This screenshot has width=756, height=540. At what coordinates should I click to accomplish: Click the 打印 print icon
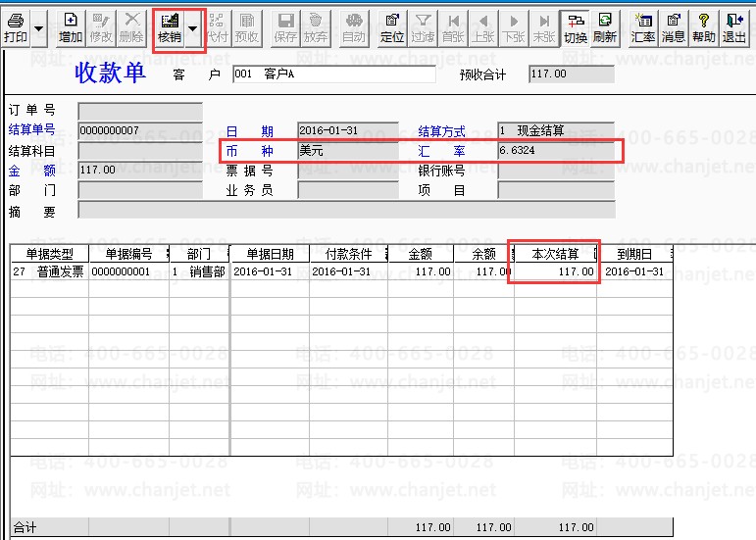pos(16,28)
